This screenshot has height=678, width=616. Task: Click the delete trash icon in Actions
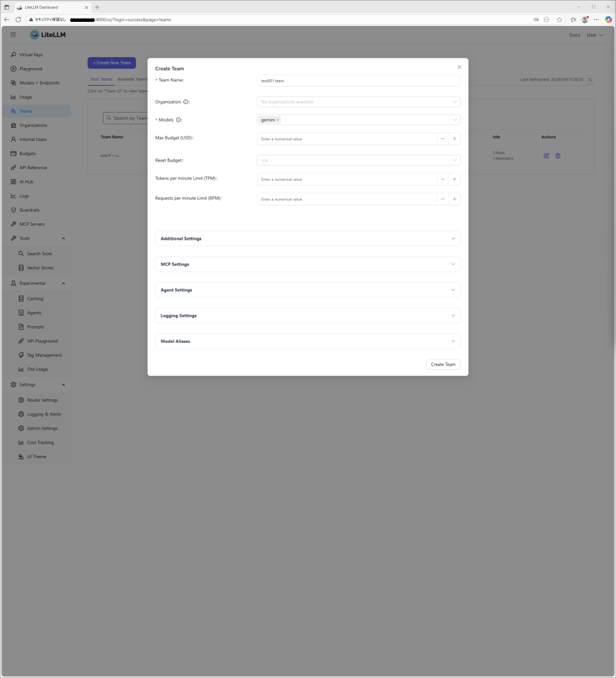coord(558,156)
